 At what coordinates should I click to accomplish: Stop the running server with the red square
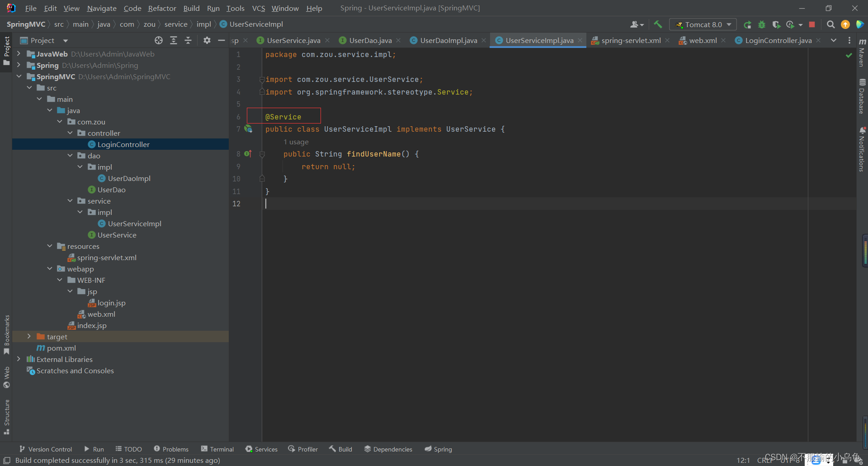click(812, 24)
